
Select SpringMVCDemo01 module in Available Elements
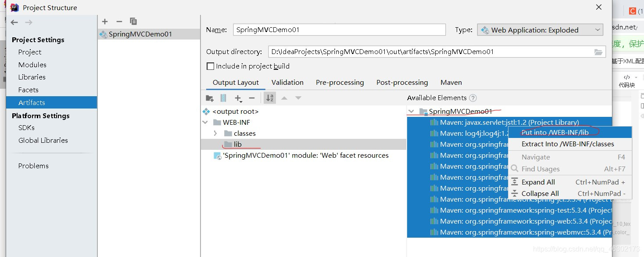(x=461, y=112)
